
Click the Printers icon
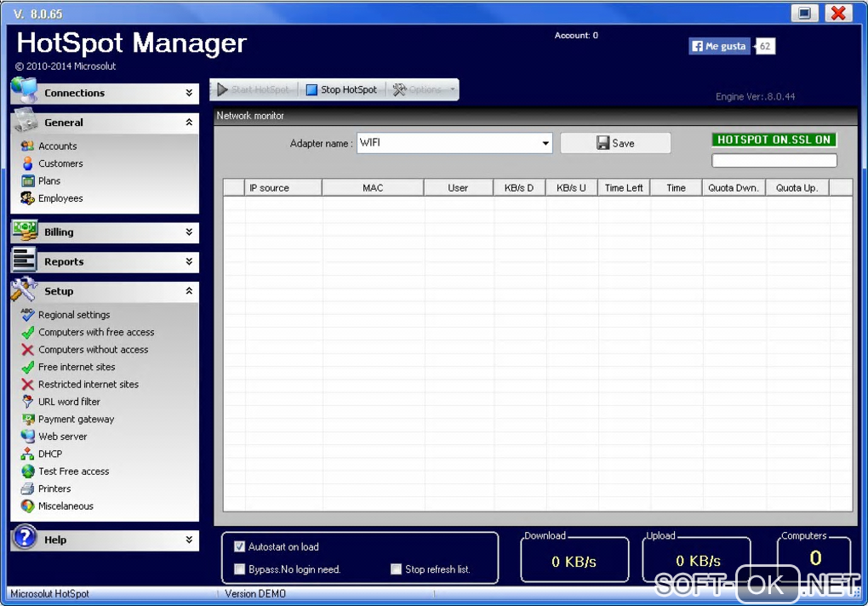tap(28, 489)
